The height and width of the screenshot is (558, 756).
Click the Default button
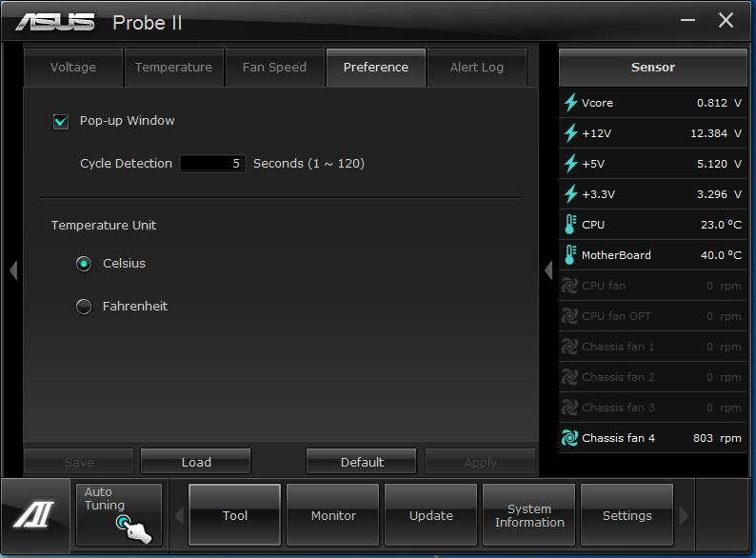coord(362,462)
